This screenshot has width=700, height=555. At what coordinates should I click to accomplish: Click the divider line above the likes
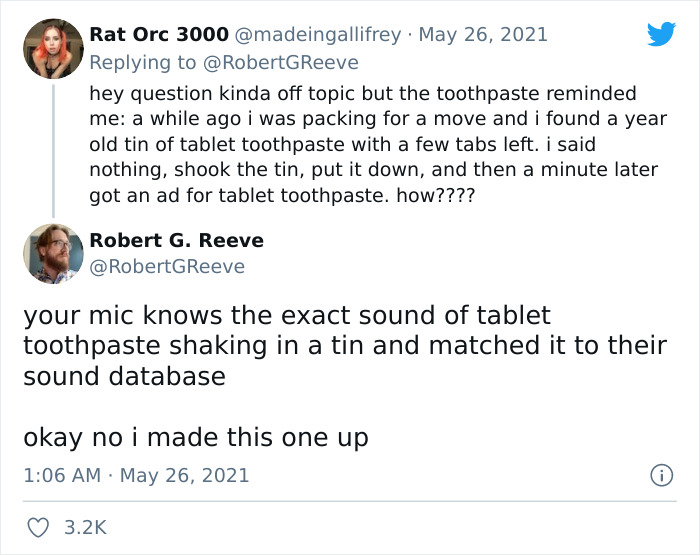coord(350,501)
